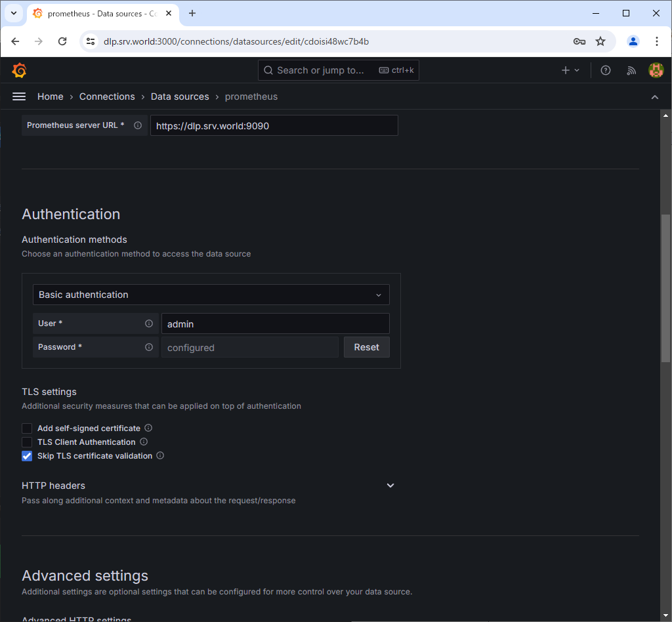Uncheck Skip TLS certificate validation

(27, 456)
